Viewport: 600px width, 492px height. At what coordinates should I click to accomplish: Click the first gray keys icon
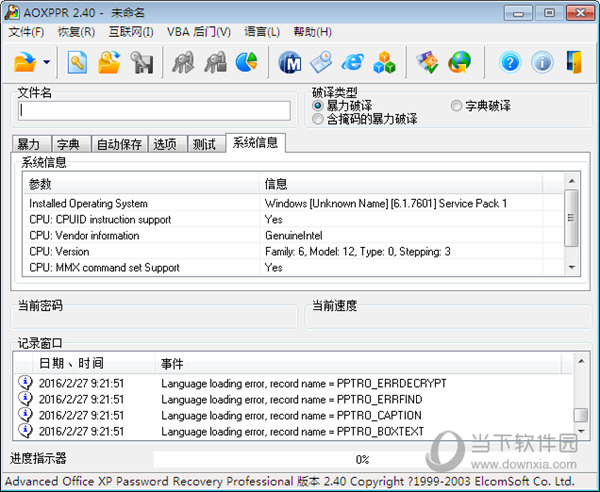pos(183,62)
